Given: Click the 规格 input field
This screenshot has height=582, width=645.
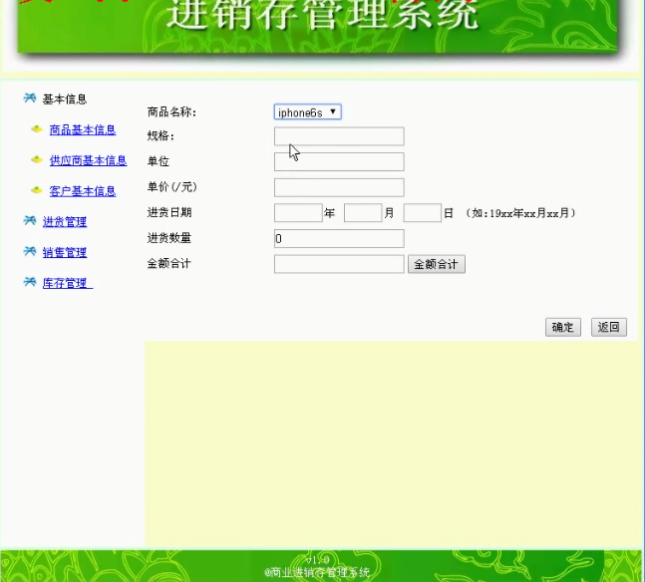Looking at the screenshot, I should tap(339, 136).
